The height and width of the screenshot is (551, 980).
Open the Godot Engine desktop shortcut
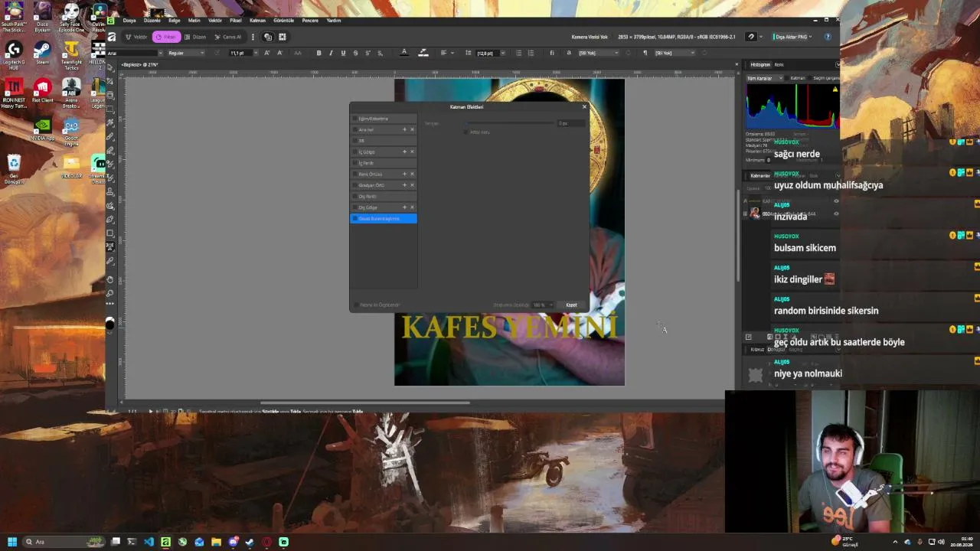(71, 132)
